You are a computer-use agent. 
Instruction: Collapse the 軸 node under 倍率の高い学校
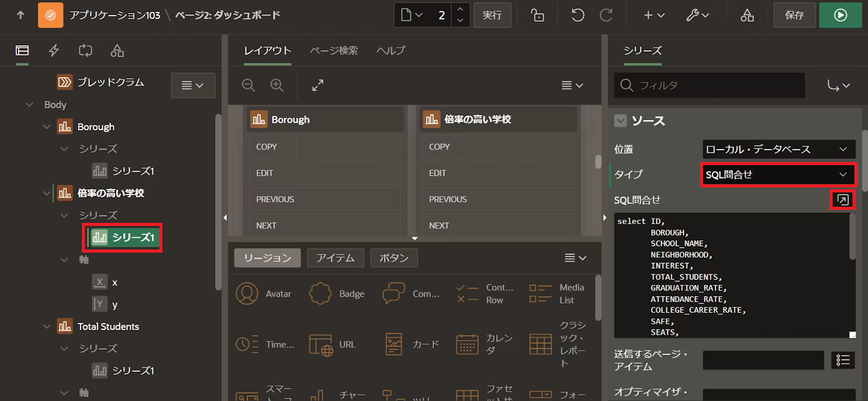[x=64, y=259]
